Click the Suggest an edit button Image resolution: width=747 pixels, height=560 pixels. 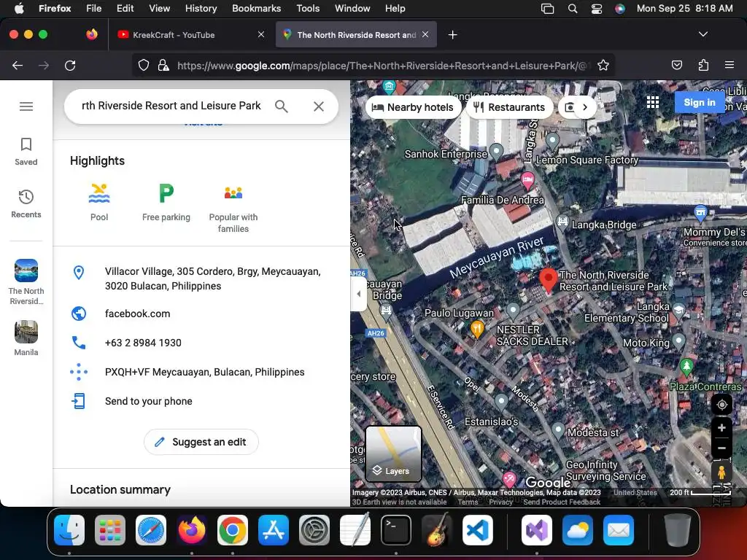(x=201, y=442)
